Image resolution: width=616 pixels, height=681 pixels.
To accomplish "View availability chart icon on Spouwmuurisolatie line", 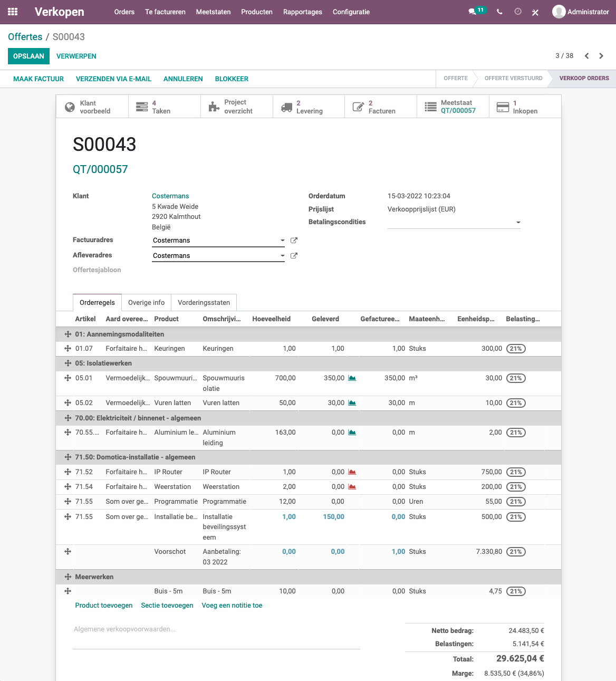I will pyautogui.click(x=352, y=378).
